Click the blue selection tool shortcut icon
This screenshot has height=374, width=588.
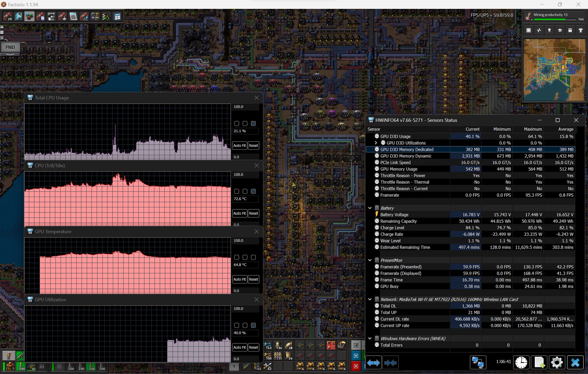point(356,356)
